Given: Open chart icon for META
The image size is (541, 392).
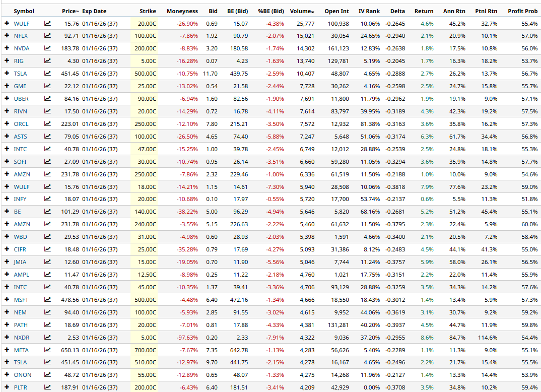Looking at the screenshot, I should 47,350.
